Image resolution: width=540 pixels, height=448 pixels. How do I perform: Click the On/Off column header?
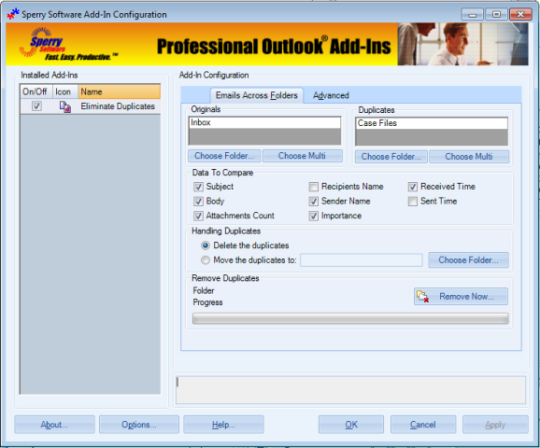click(37, 92)
